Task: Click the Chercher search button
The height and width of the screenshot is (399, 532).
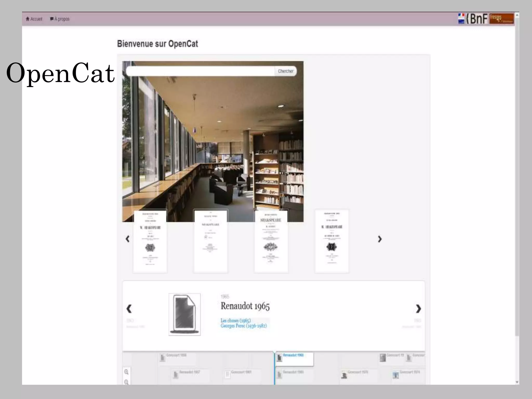Action: pos(285,71)
